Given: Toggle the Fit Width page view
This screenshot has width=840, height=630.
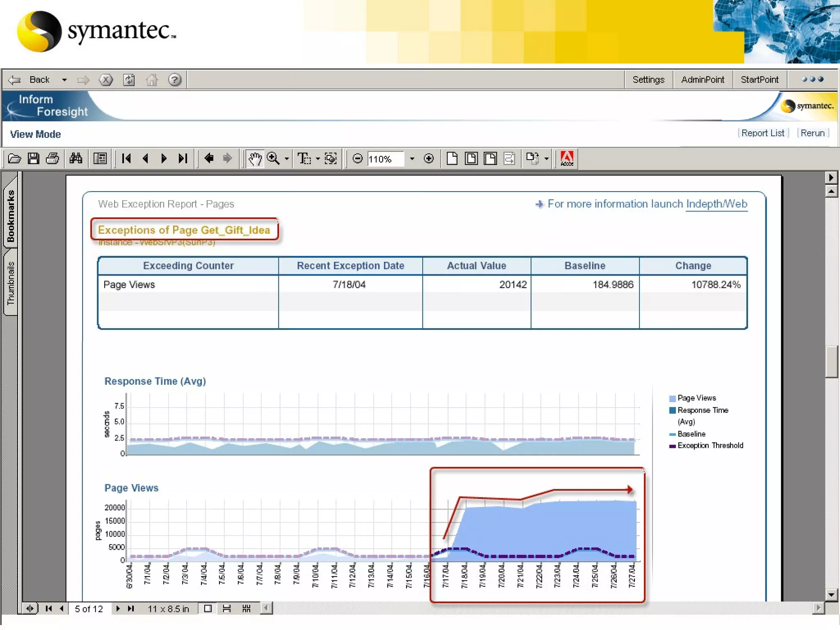Looking at the screenshot, I should pyautogui.click(x=490, y=158).
